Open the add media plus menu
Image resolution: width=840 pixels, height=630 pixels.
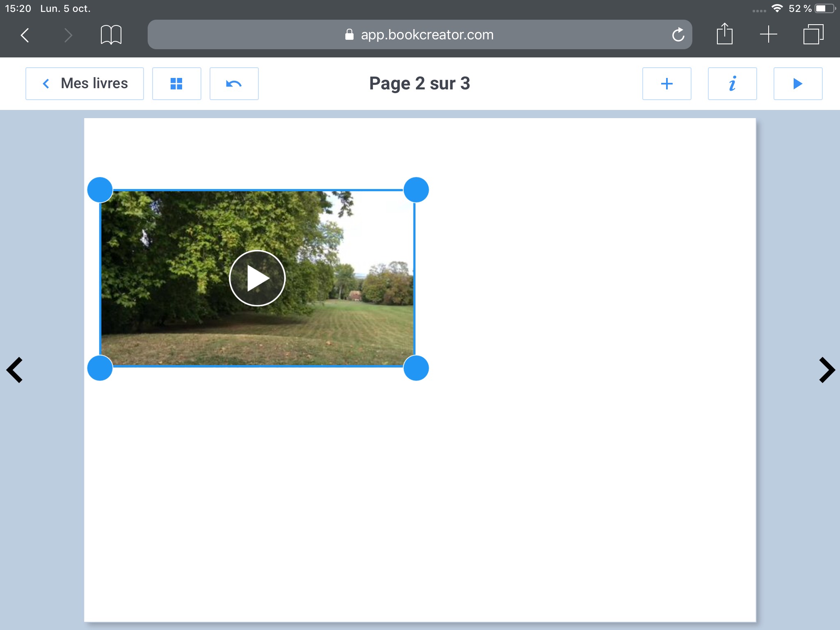click(667, 84)
